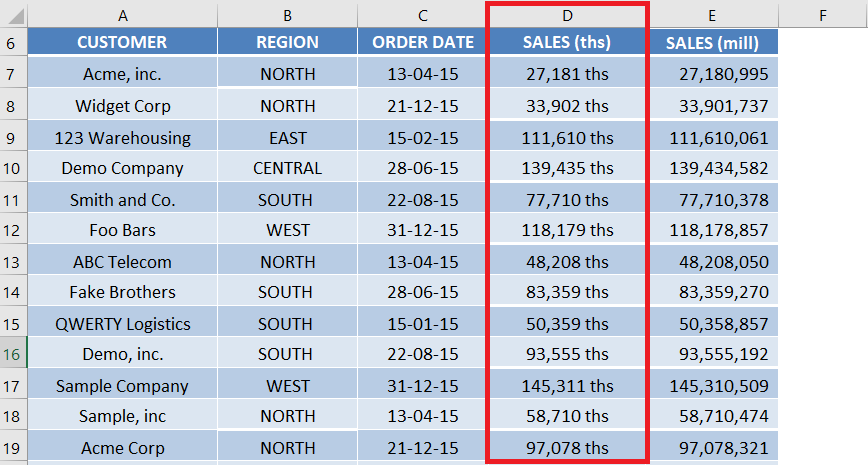
Task: Select column E header
Action: (x=713, y=15)
